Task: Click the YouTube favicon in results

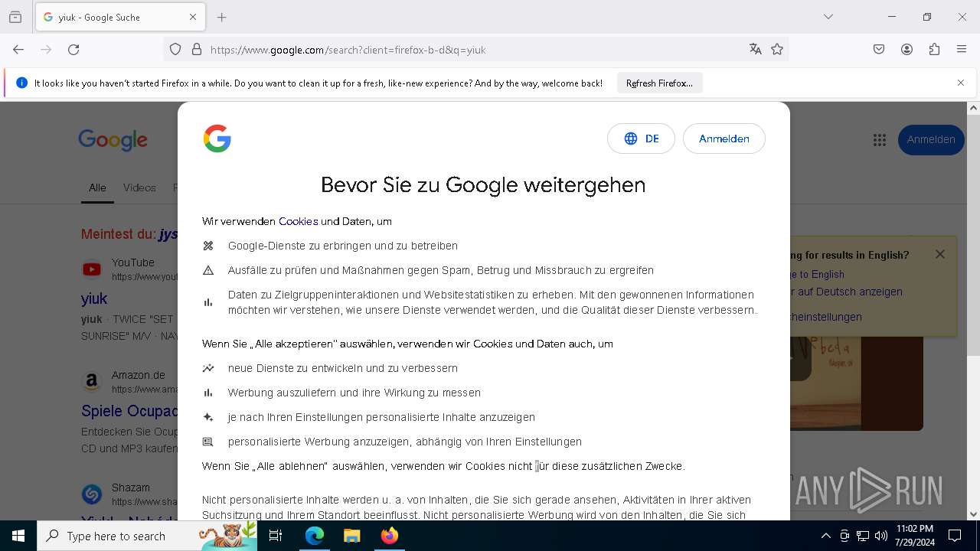Action: click(x=92, y=269)
